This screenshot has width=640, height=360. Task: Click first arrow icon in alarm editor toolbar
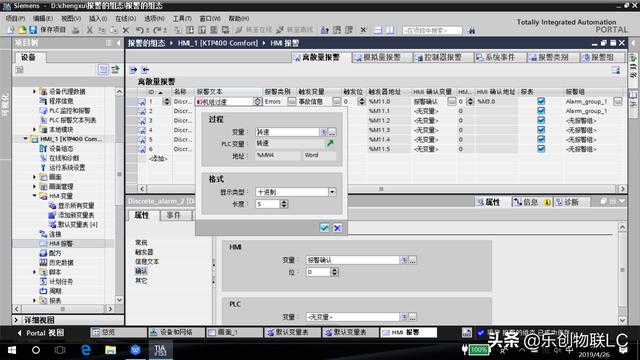pyautogui.click(x=133, y=70)
